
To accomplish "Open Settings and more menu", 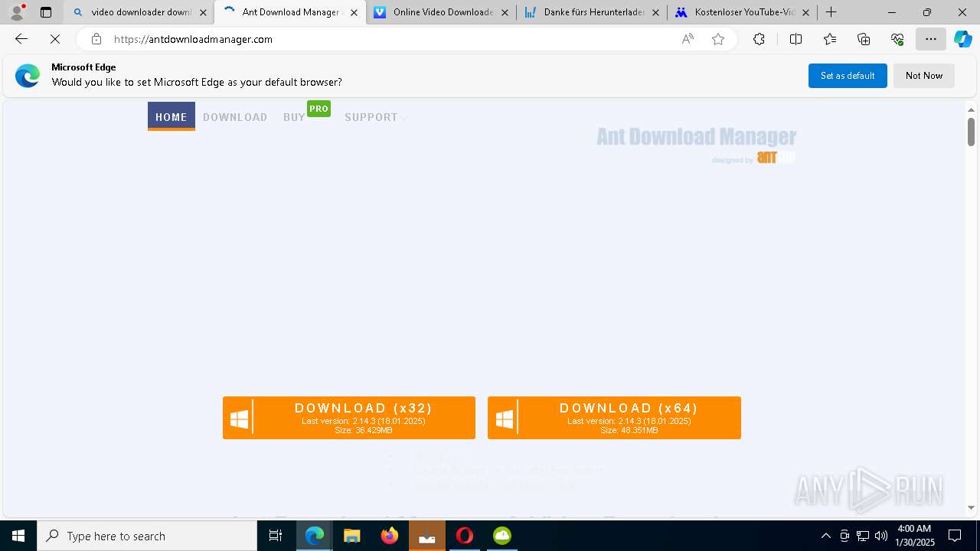I will coord(930,39).
